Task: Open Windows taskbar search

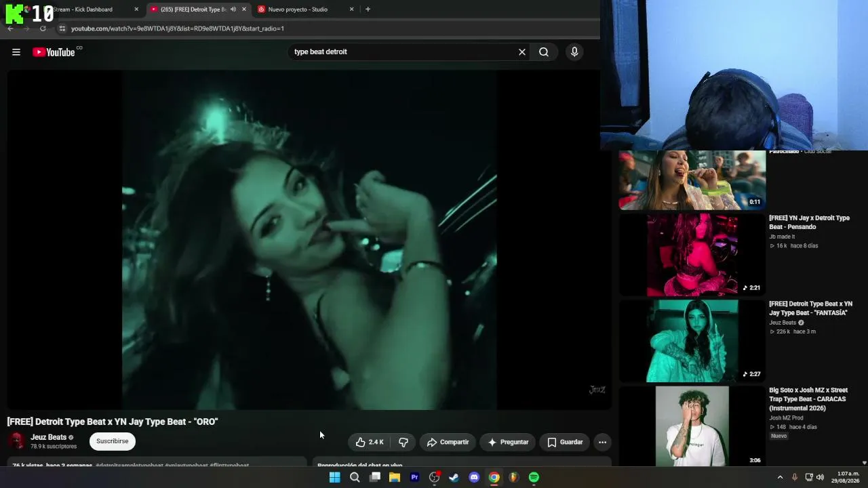Action: click(355, 477)
